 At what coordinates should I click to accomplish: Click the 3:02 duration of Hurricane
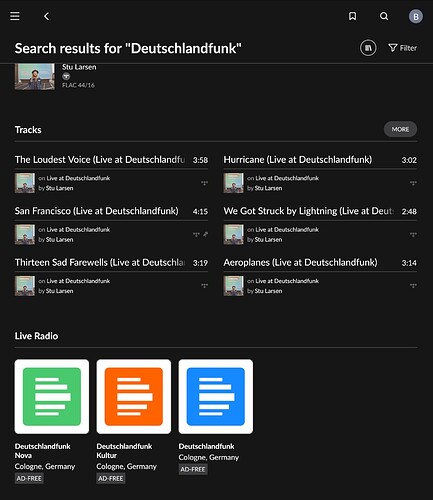pyautogui.click(x=409, y=160)
